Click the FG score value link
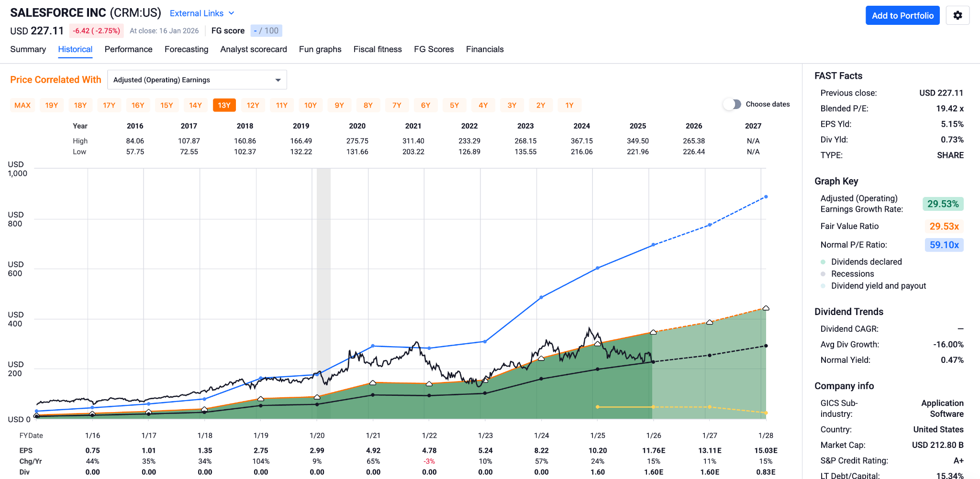This screenshot has height=479, width=980. [x=266, y=30]
